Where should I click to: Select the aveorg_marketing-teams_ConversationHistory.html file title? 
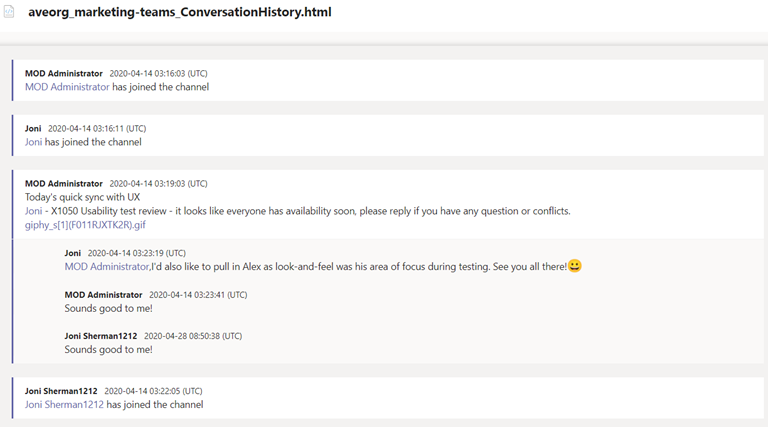tap(180, 12)
